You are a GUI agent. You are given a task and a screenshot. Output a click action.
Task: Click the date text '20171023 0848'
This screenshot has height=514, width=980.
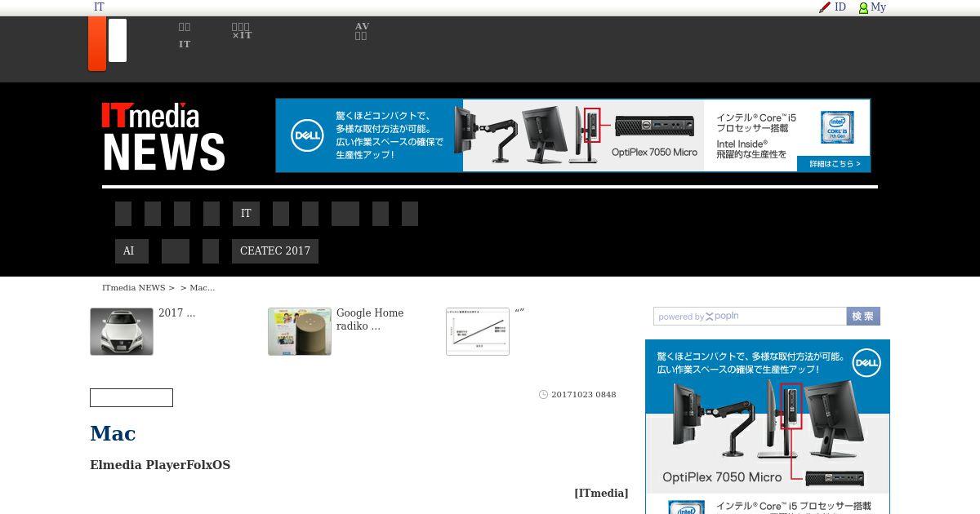coord(584,395)
